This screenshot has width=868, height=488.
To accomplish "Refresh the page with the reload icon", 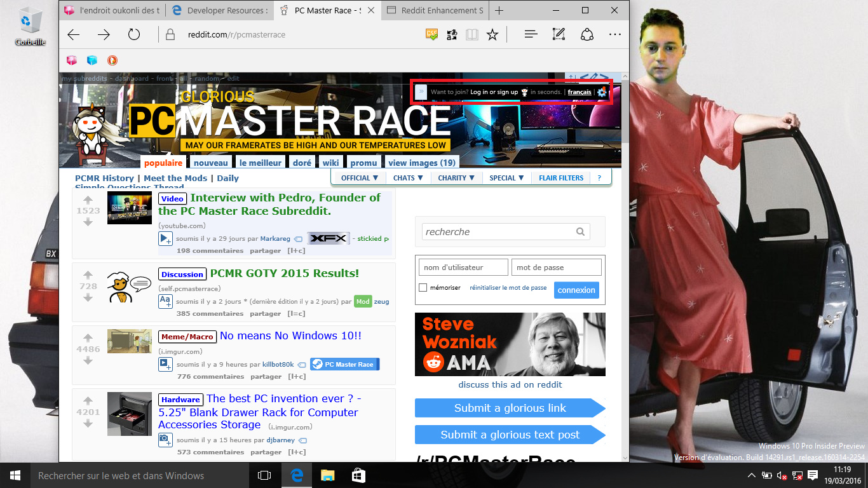I will 133,34.
